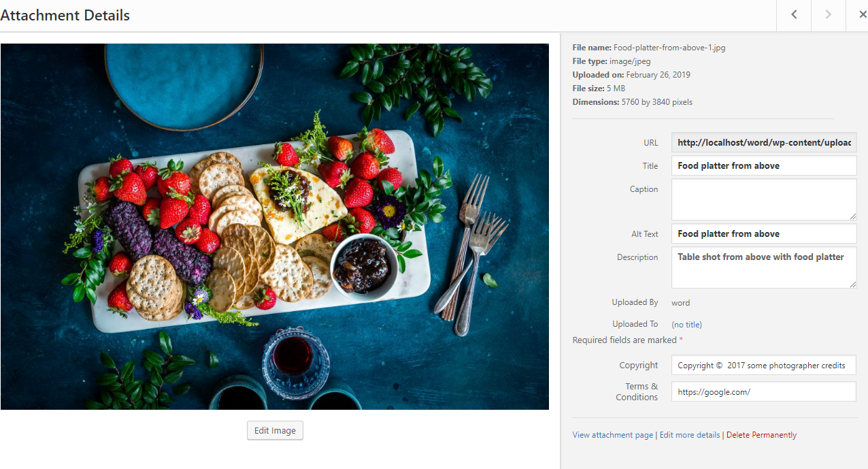Click the Copyright input field
The width and height of the screenshot is (868, 469).
coord(764,365)
